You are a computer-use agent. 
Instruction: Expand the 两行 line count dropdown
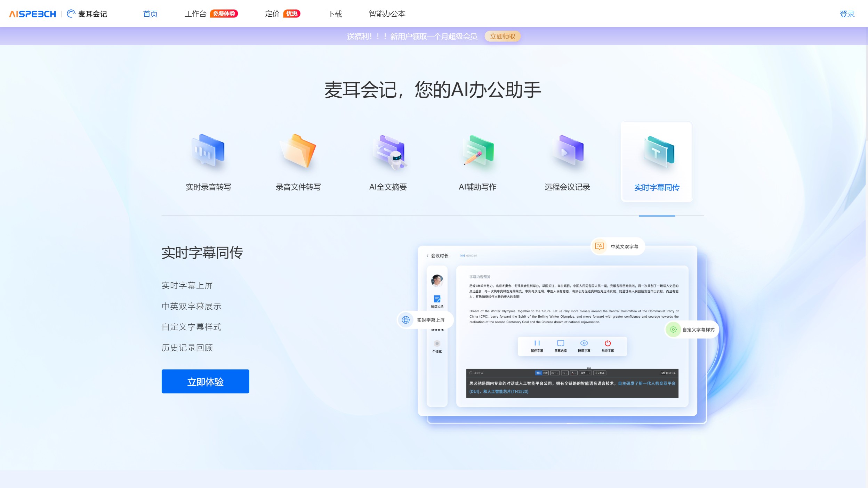(x=555, y=373)
